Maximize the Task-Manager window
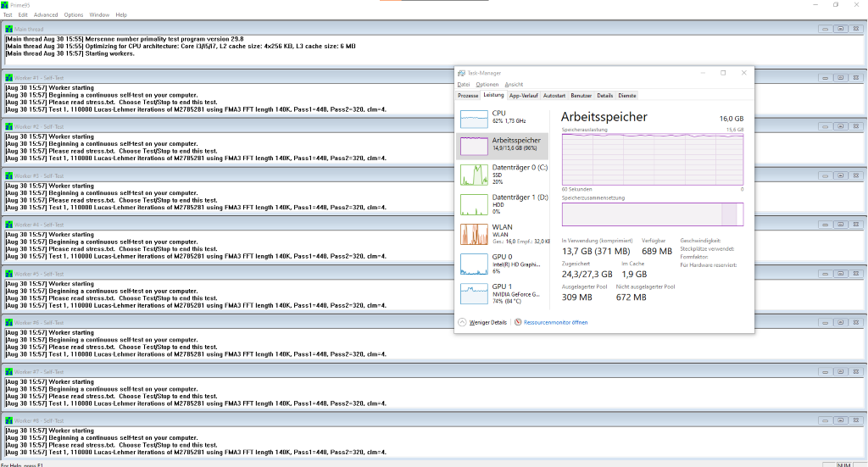This screenshot has width=868, height=467. pos(723,73)
